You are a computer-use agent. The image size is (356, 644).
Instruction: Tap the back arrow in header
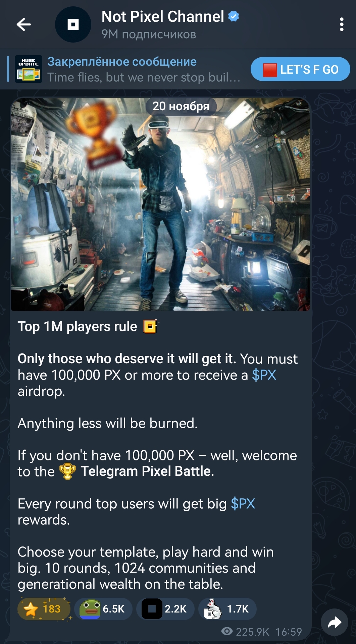tap(24, 24)
